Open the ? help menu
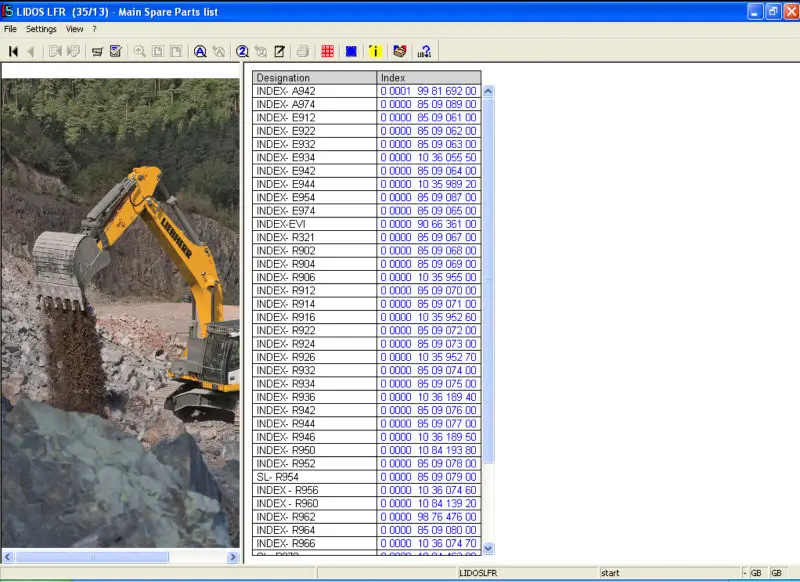 pyautogui.click(x=94, y=29)
